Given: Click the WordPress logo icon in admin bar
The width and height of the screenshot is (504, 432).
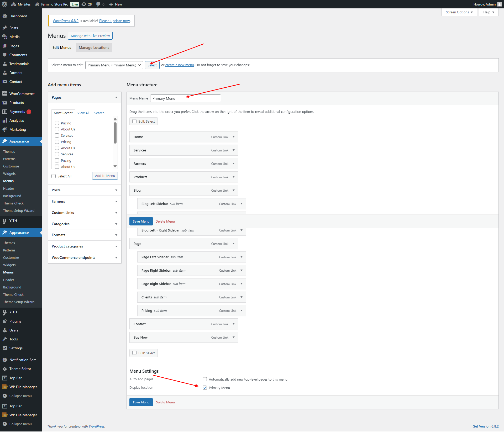Looking at the screenshot, I should point(4,4).
